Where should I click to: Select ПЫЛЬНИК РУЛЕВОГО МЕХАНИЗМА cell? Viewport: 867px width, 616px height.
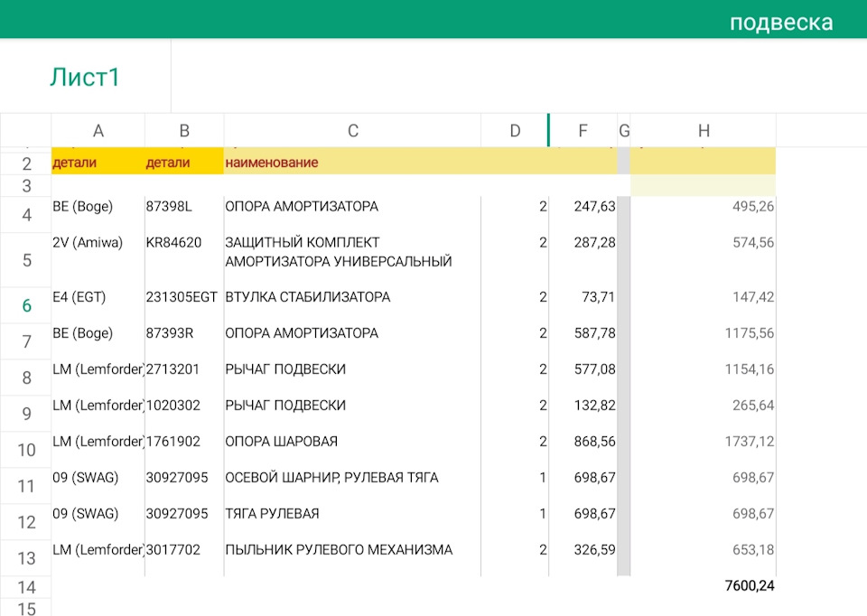click(x=339, y=550)
